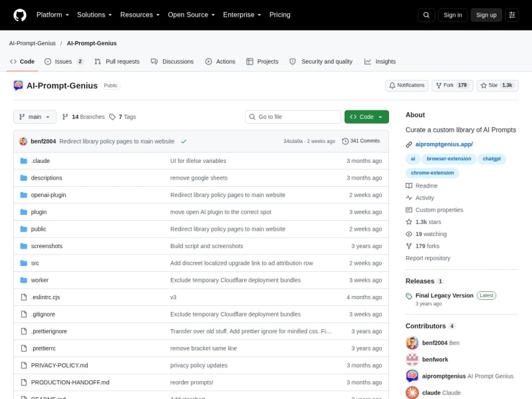Image resolution: width=532 pixels, height=399 pixels.
Task: Click the GitHub Octocat logo
Action: (x=20, y=15)
